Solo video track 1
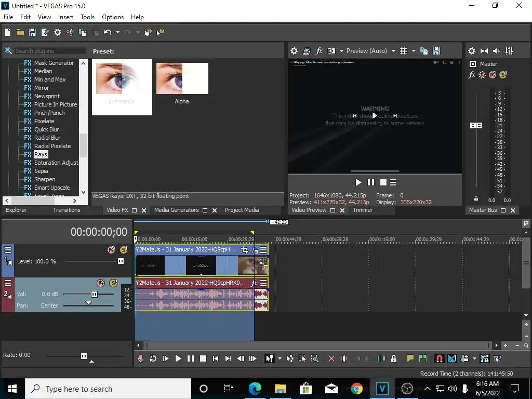The width and height of the screenshot is (532, 399). [x=124, y=250]
